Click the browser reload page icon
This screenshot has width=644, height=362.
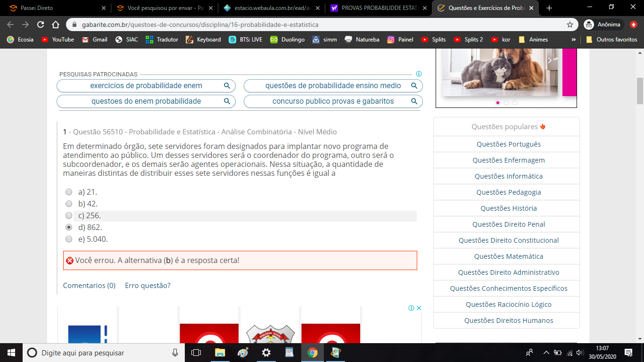(41, 25)
